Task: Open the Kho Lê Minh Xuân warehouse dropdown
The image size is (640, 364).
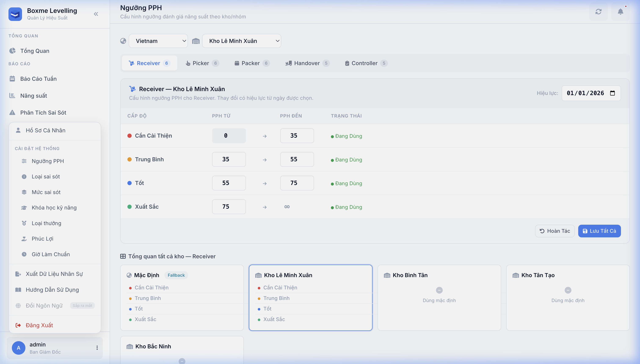Action: click(241, 41)
